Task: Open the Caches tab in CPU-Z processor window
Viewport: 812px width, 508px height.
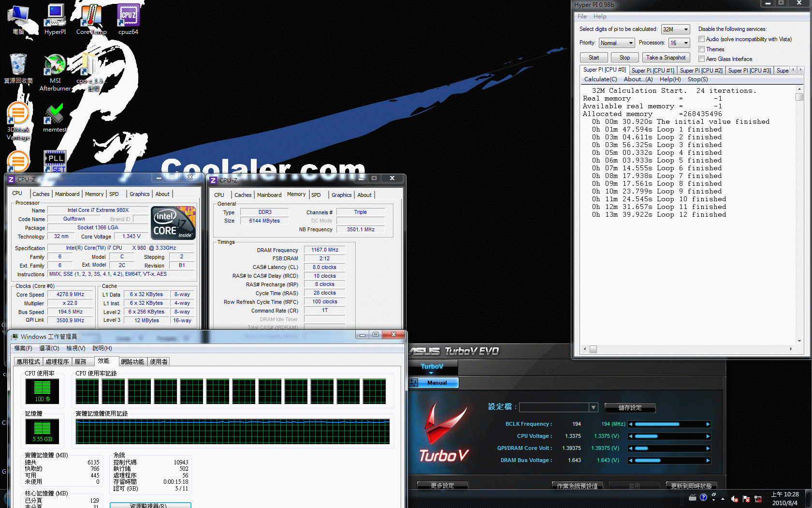Action: click(x=41, y=194)
